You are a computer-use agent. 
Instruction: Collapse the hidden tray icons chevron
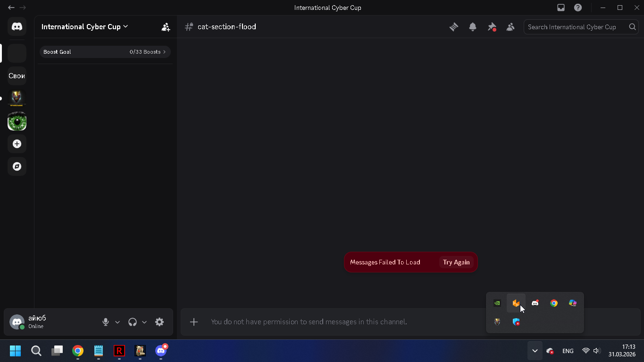tap(535, 351)
